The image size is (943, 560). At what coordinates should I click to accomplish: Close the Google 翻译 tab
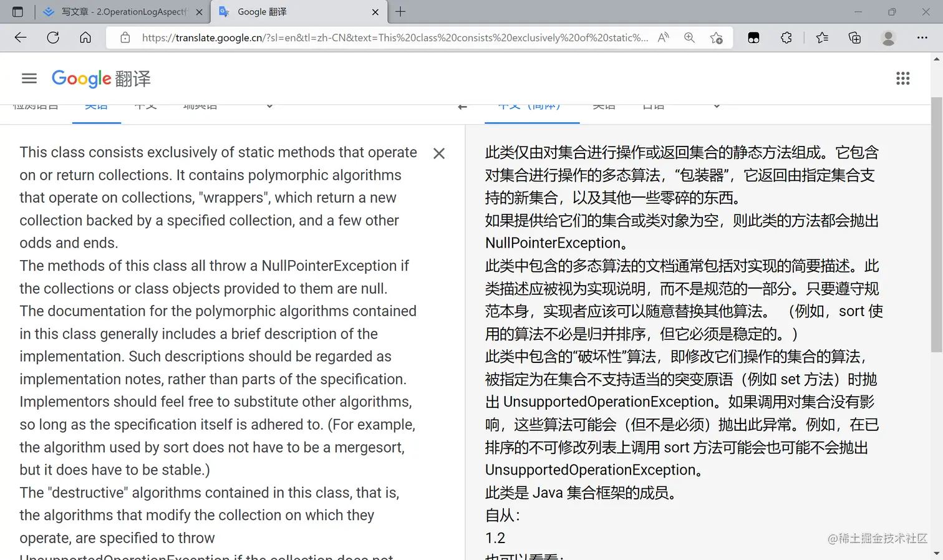[x=375, y=12]
